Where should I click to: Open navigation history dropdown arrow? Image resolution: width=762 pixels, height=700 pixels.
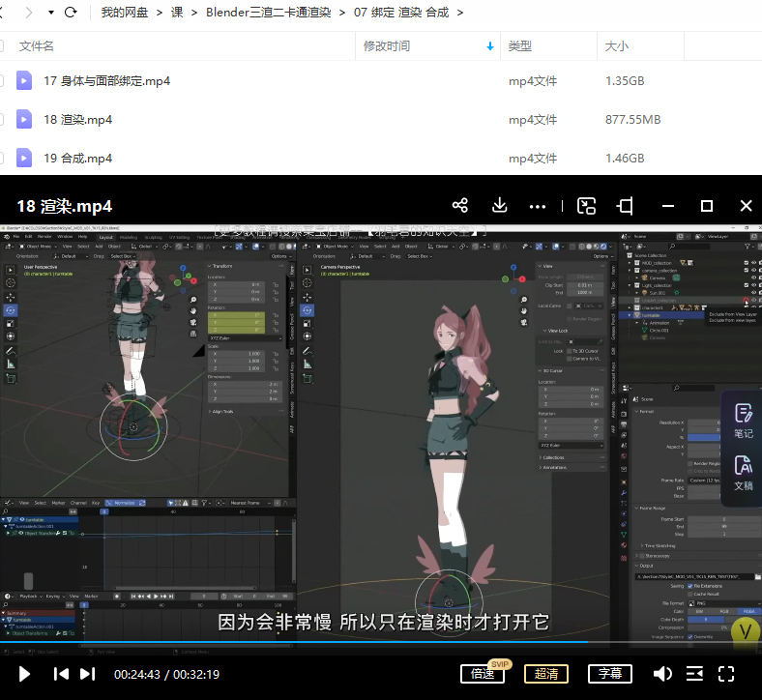(49, 13)
